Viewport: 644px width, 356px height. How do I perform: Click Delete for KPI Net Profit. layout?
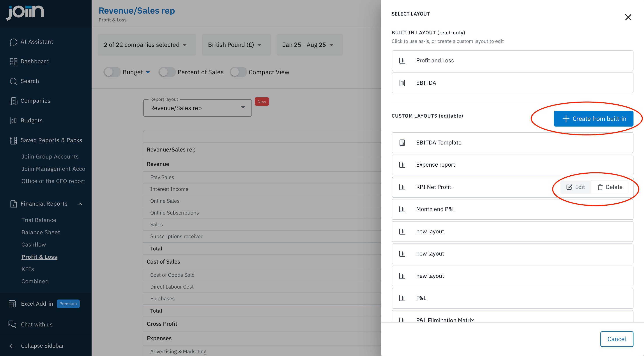[610, 187]
